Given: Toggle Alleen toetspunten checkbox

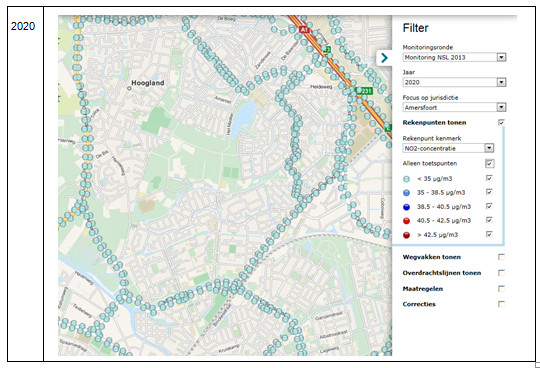Looking at the screenshot, I should (x=489, y=163).
